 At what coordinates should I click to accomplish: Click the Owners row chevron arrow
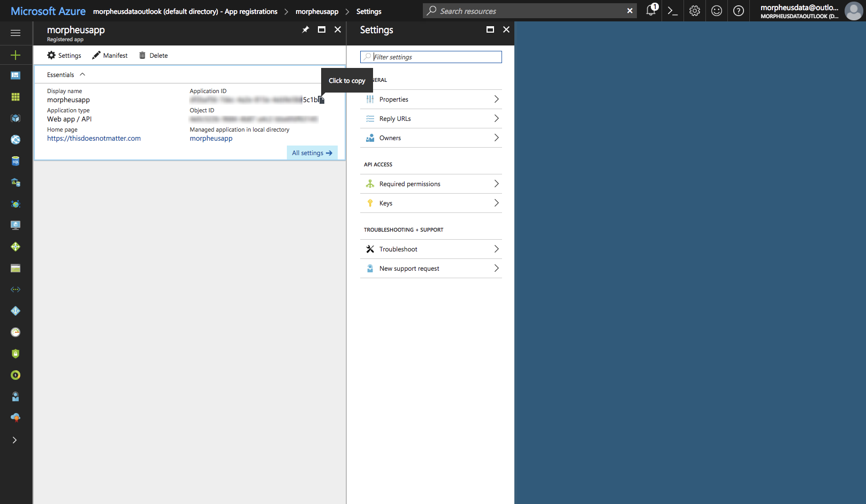(x=496, y=138)
